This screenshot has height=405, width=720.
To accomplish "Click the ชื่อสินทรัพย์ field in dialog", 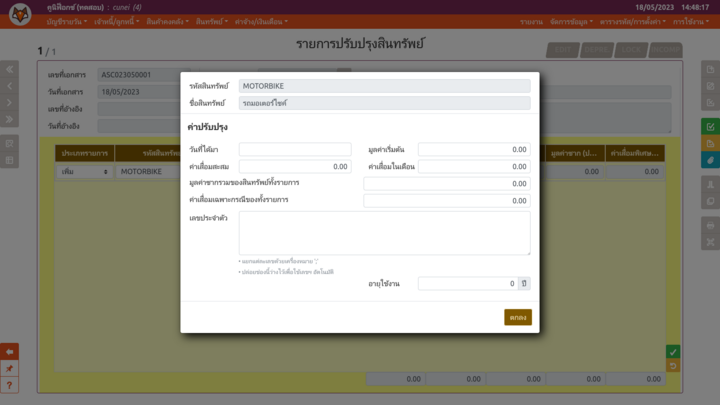I will 384,103.
